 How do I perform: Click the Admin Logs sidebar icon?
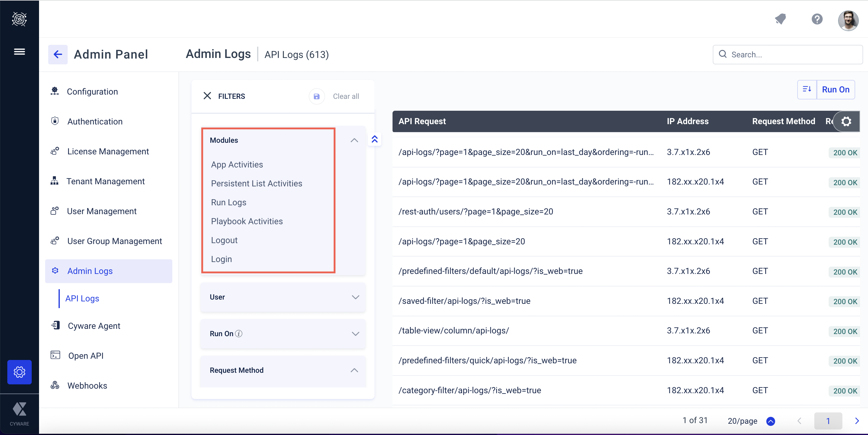(54, 270)
